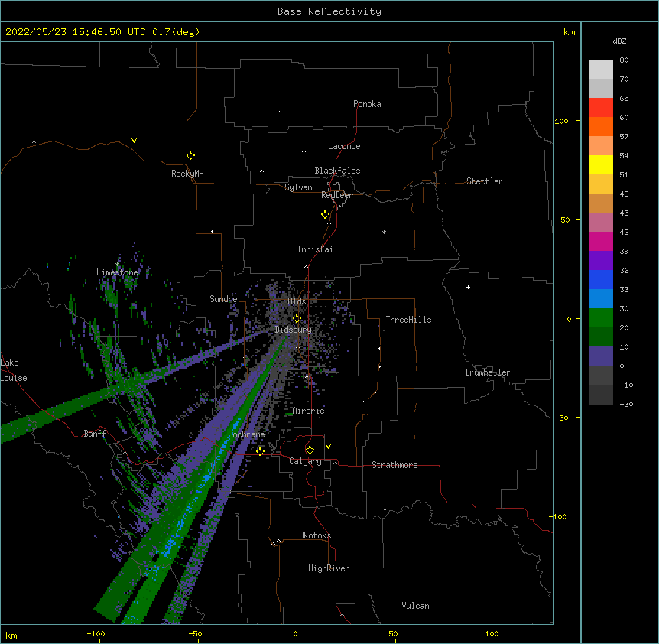This screenshot has width=659, height=644.
Task: Click the Cochrane label
Action: pos(246,434)
